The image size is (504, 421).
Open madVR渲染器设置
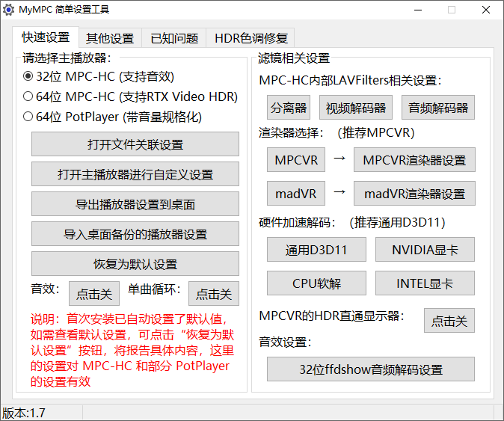[414, 194]
